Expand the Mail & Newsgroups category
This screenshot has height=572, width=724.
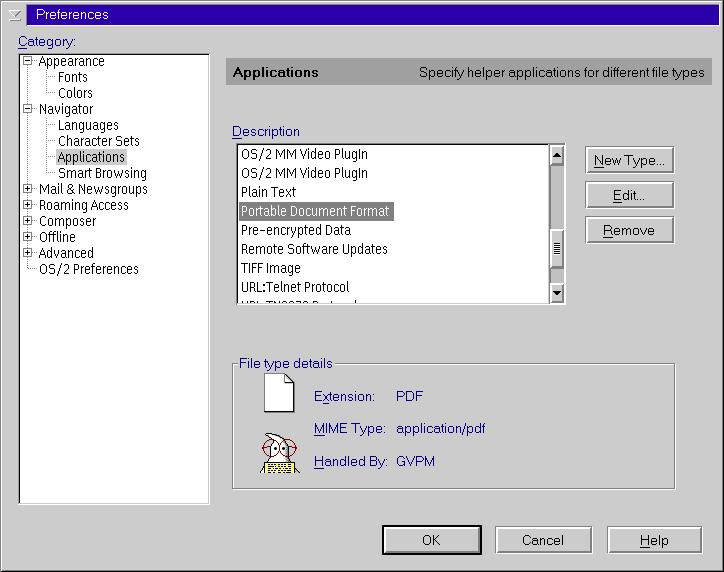pyautogui.click(x=29, y=189)
